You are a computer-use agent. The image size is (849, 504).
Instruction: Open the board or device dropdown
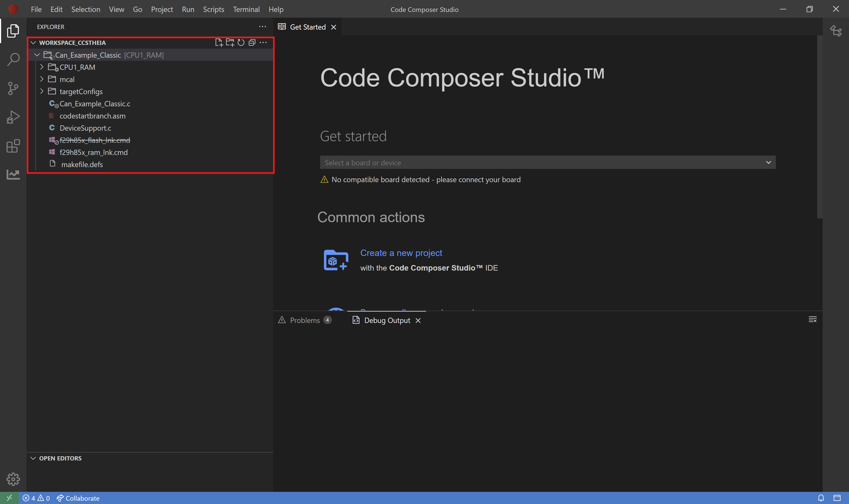click(547, 163)
